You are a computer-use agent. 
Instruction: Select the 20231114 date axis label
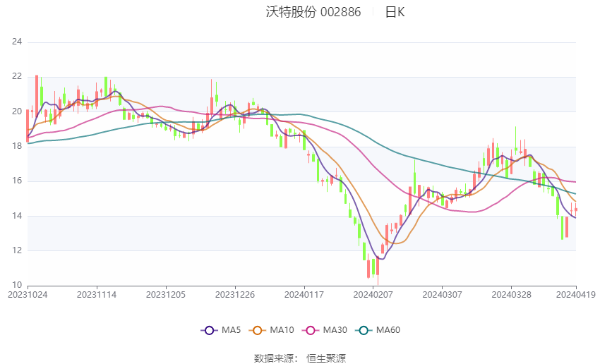coord(97,295)
